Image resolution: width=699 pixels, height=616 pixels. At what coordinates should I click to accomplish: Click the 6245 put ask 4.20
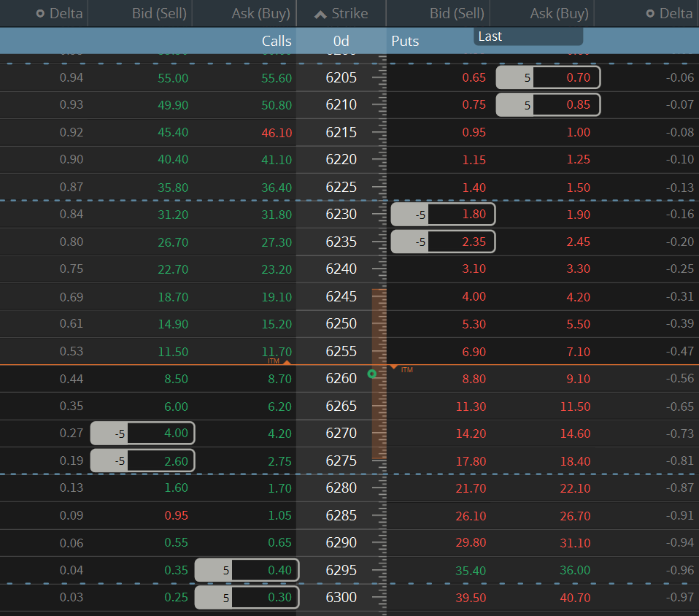click(578, 297)
